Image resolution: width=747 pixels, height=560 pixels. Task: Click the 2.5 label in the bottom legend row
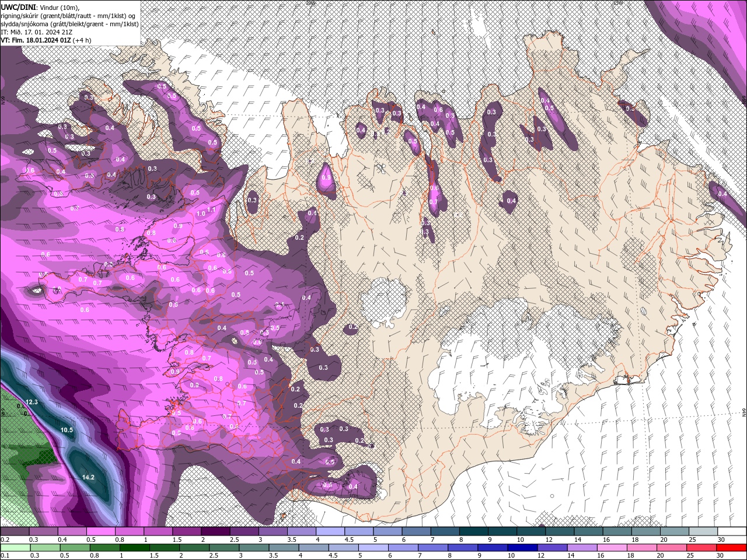(x=212, y=556)
